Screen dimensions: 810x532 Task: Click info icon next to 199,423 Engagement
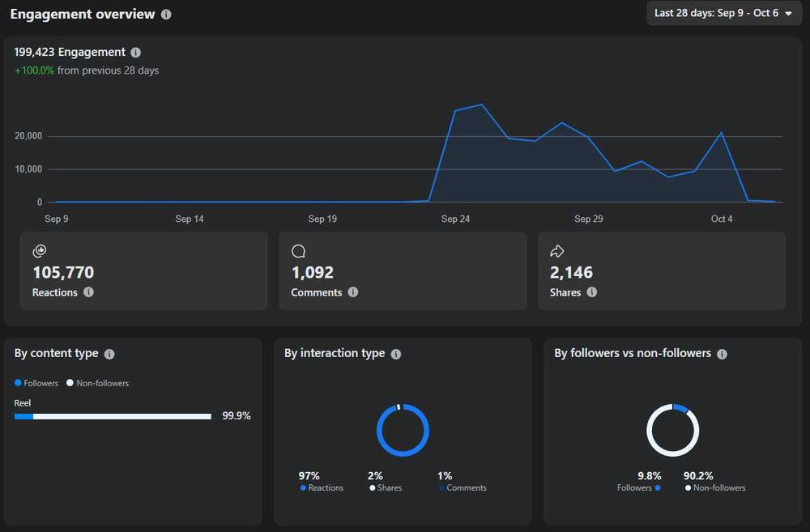(135, 52)
